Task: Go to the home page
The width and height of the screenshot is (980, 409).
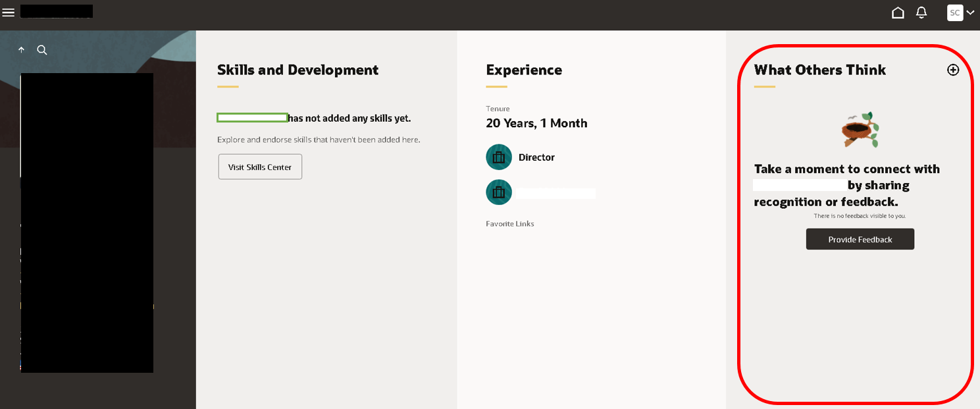Action: pos(898,12)
